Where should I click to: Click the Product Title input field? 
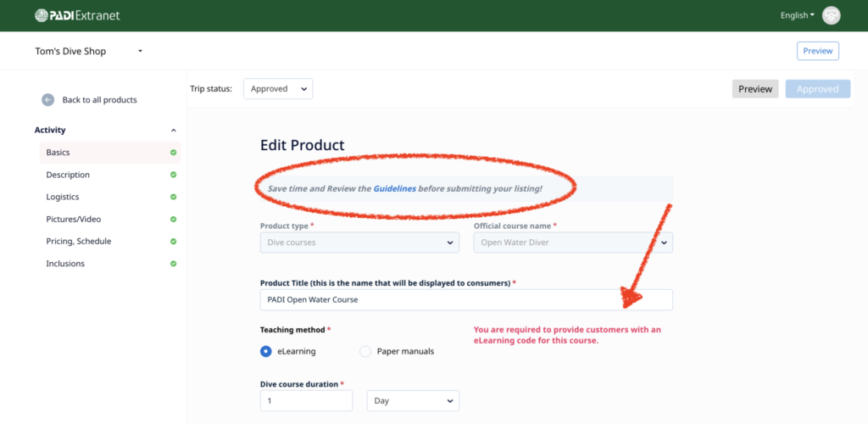[x=466, y=300]
